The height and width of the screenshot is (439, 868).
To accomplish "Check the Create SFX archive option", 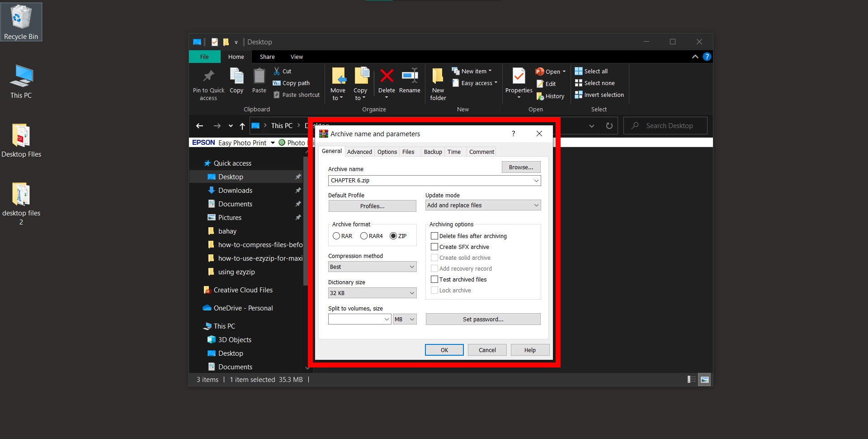I will (x=434, y=247).
